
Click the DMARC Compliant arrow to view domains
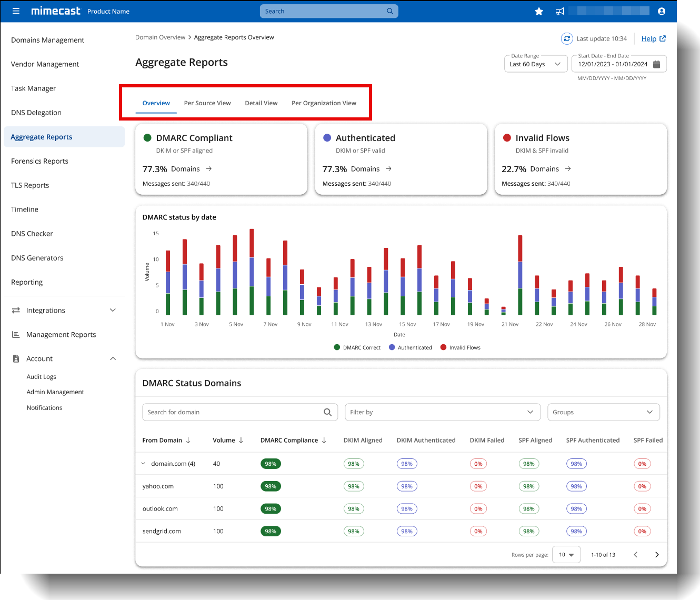point(208,168)
